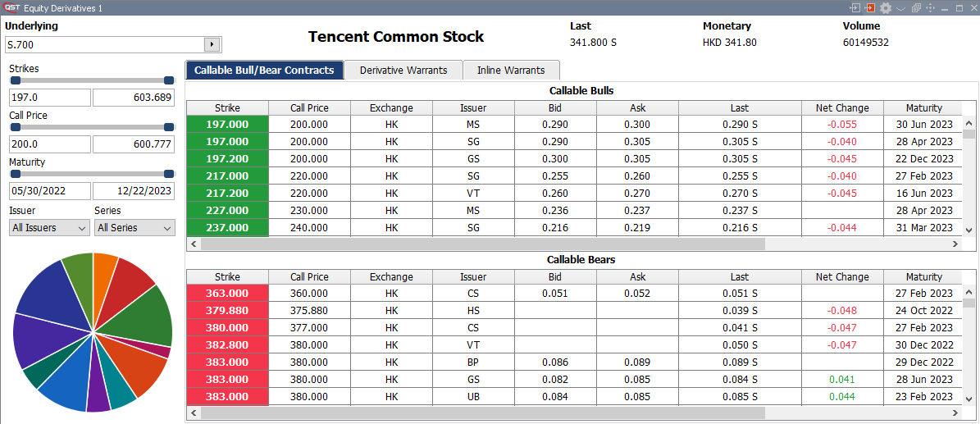Click Callable Bears vertical scrollbar down arrow

[x=969, y=399]
